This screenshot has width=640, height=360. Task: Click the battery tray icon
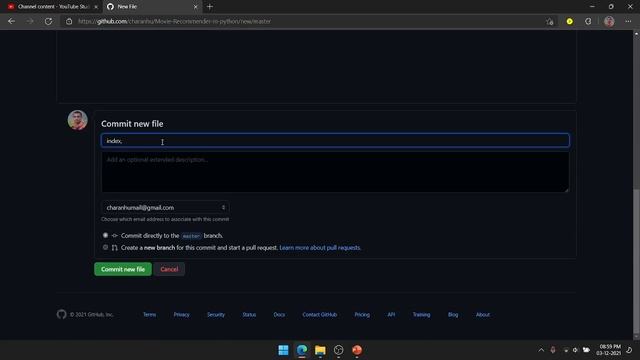point(586,350)
